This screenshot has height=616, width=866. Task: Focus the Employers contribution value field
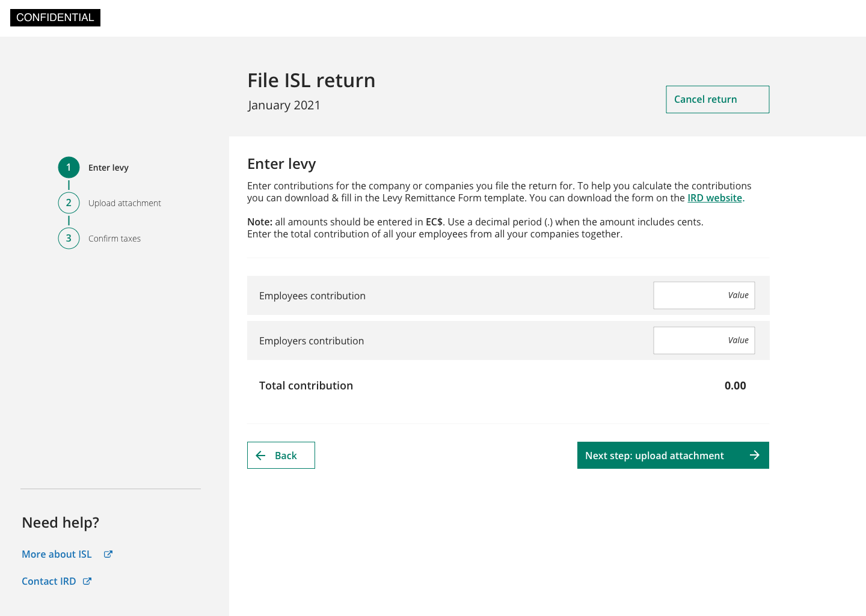(704, 341)
